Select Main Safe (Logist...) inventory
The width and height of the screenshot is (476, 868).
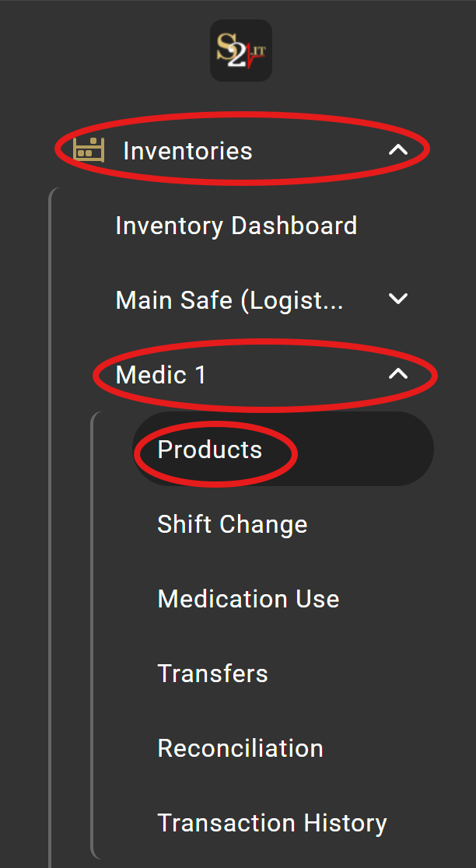point(229,299)
